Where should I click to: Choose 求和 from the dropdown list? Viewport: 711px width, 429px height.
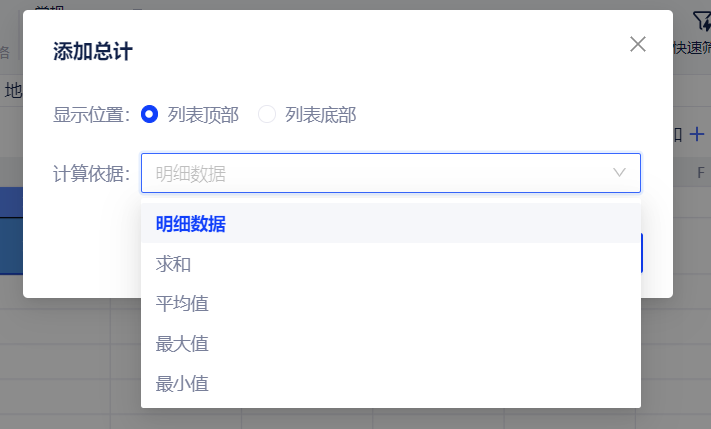point(174,264)
